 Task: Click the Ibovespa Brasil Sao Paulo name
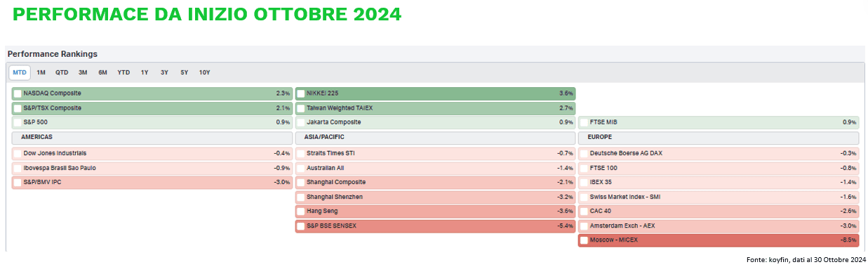click(x=60, y=168)
